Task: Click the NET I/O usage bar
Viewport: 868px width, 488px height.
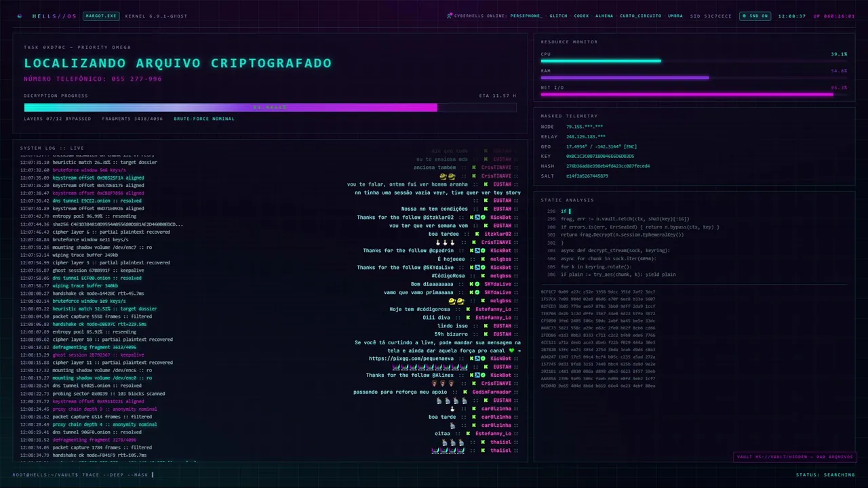Action: (694, 94)
